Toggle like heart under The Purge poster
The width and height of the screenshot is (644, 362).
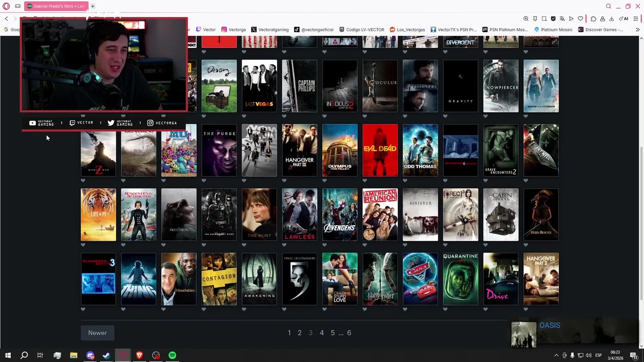click(x=204, y=180)
